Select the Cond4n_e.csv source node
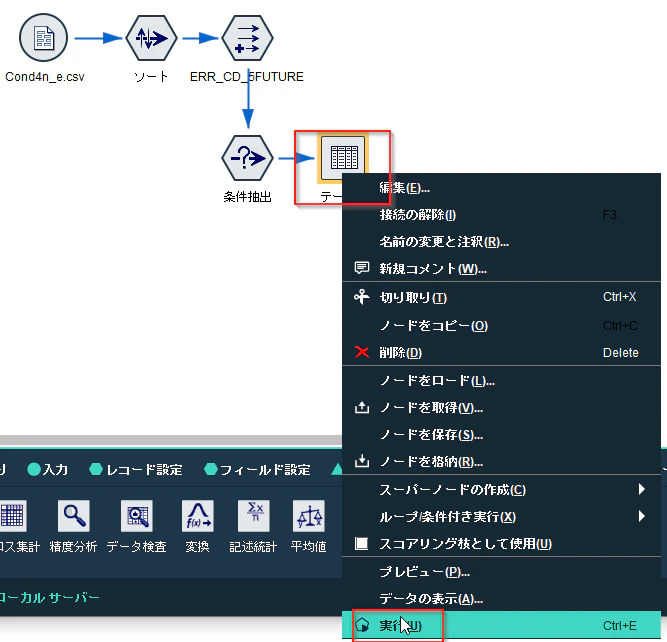Viewport: 667px width, 642px height. coord(43,38)
